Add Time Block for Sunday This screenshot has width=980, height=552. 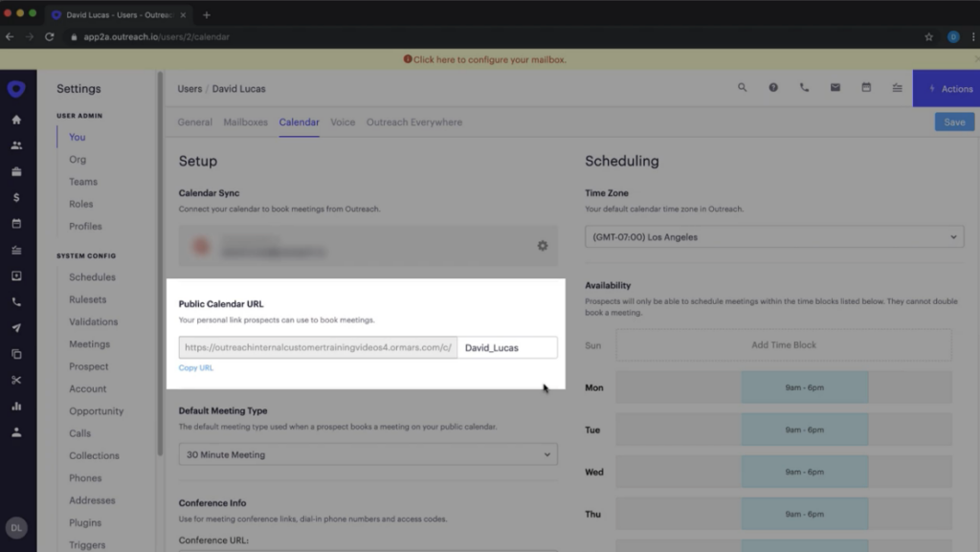tap(784, 344)
